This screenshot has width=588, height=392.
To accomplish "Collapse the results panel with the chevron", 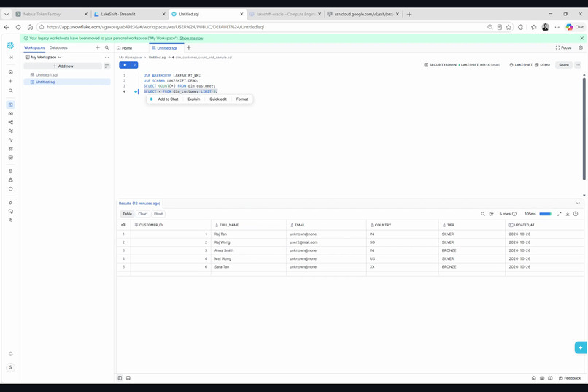I will coord(578,204).
